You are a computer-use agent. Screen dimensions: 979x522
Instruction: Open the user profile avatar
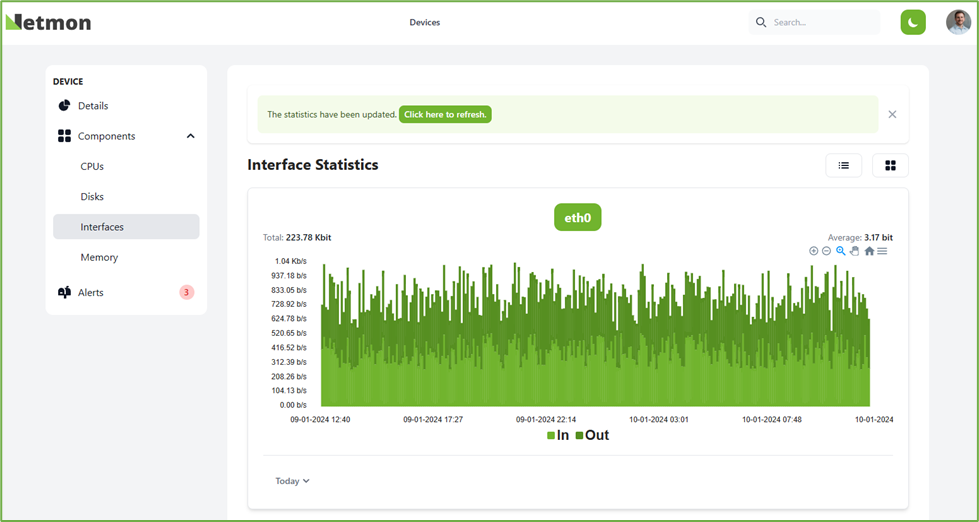coord(958,22)
